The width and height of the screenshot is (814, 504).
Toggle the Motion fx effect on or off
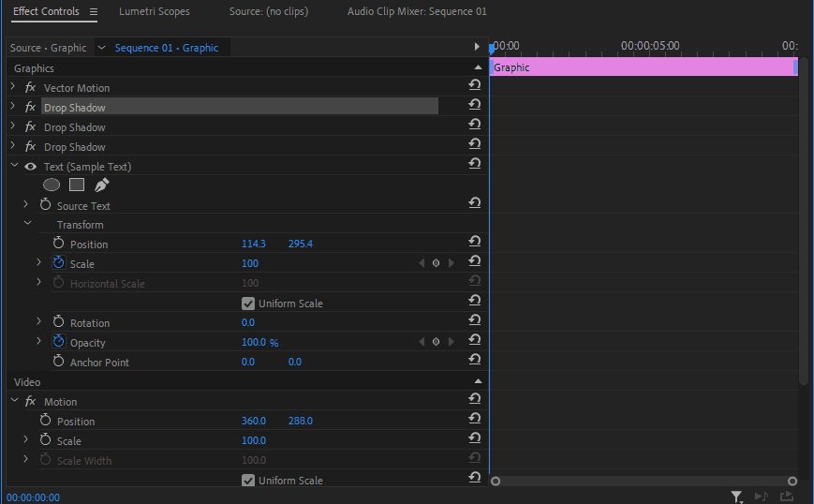31,401
